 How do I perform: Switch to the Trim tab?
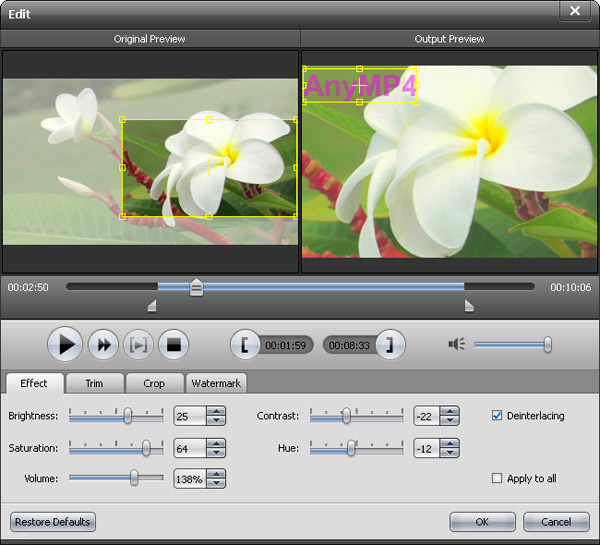tap(95, 383)
